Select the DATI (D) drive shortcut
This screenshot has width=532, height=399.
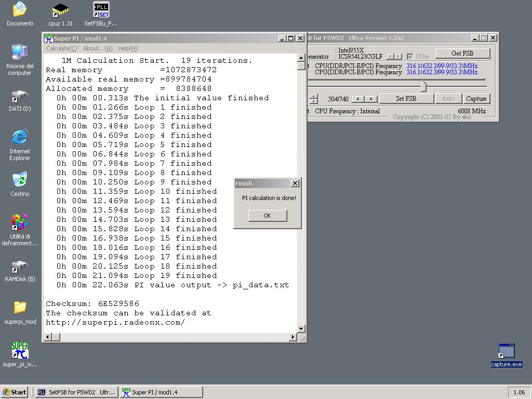(20, 96)
